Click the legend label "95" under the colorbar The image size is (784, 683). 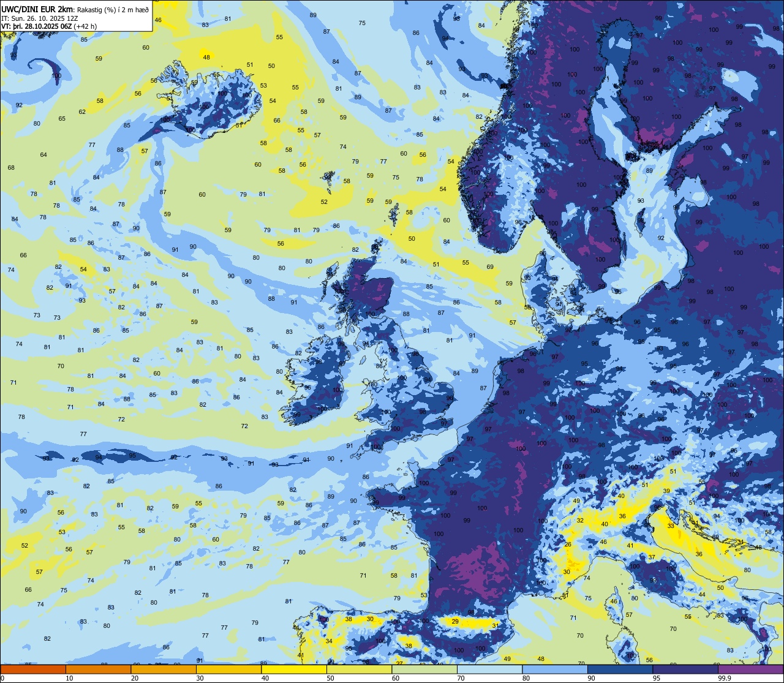[657, 677]
